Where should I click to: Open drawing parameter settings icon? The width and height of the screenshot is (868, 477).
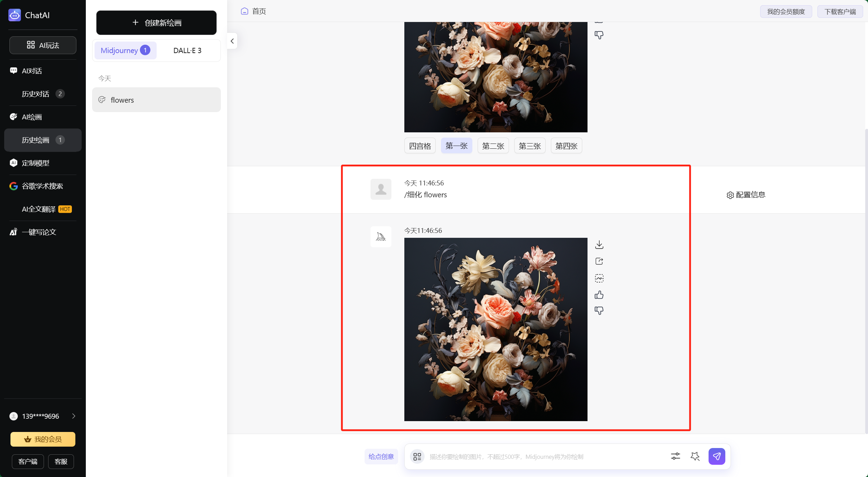(x=675, y=456)
